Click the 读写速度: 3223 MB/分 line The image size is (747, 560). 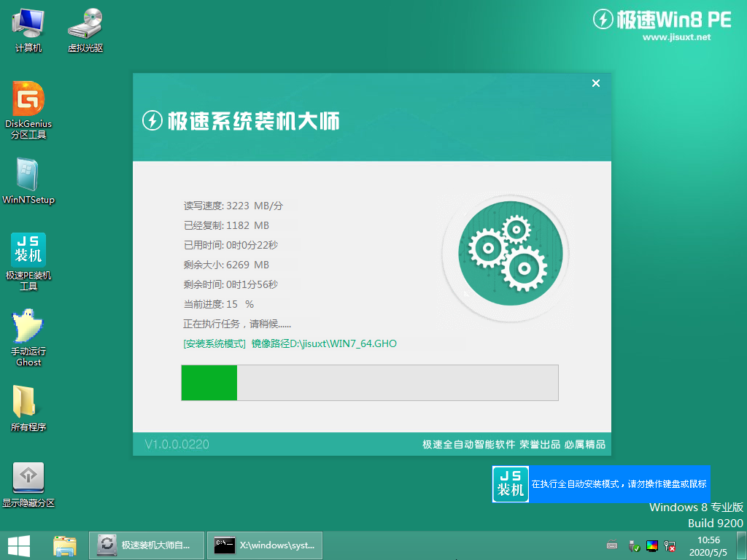[233, 206]
